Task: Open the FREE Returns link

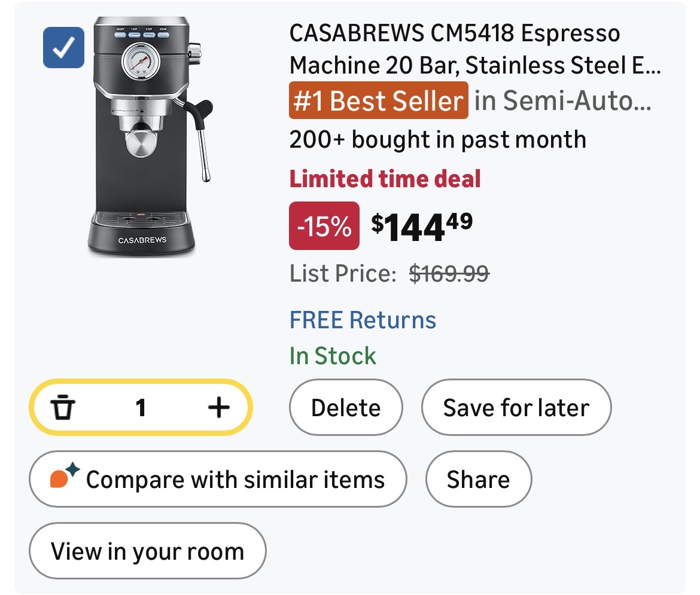Action: point(363,320)
